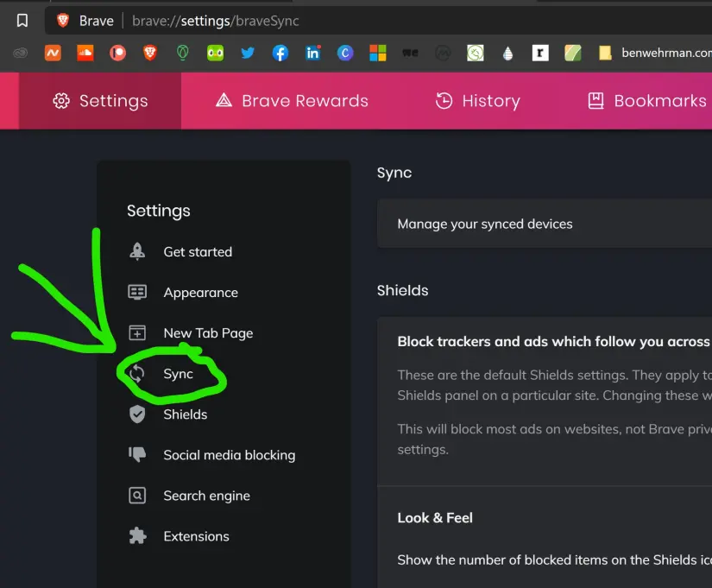Select New Tab Page in settings sidebar
The height and width of the screenshot is (588, 712).
[208, 333]
